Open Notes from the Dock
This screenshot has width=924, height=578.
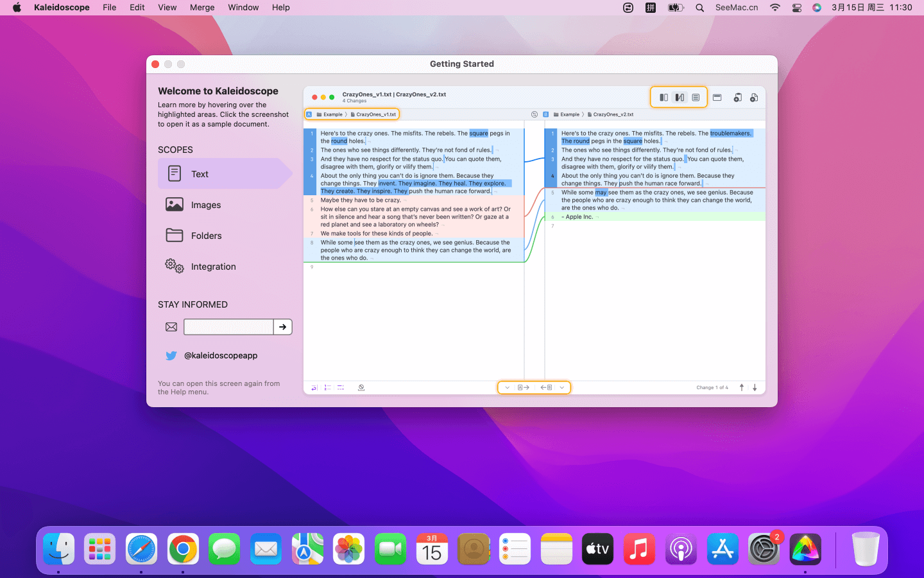point(556,549)
